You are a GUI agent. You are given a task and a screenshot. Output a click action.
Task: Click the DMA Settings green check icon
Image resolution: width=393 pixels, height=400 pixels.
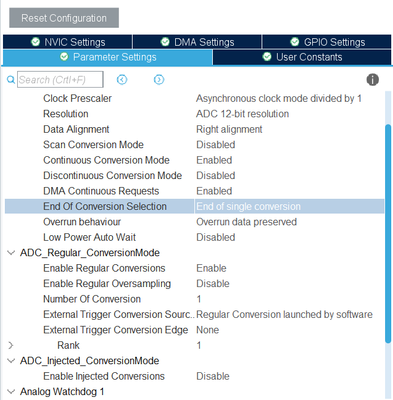pos(165,42)
